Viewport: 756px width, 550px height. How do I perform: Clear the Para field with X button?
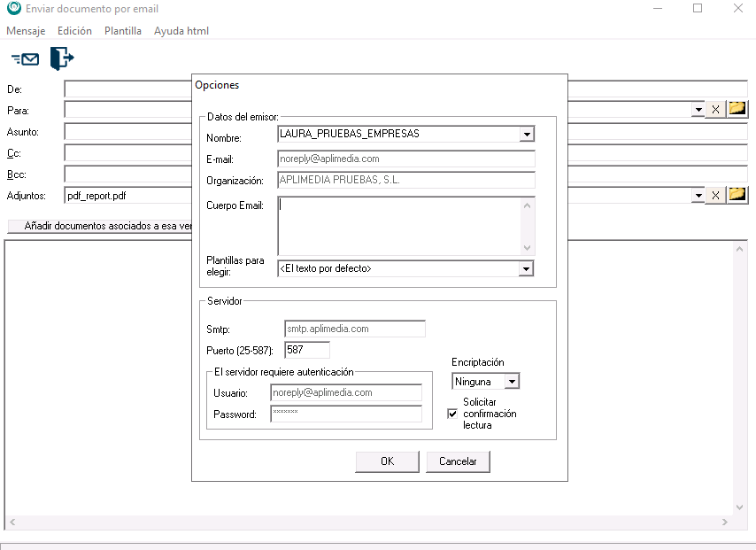[x=716, y=110]
